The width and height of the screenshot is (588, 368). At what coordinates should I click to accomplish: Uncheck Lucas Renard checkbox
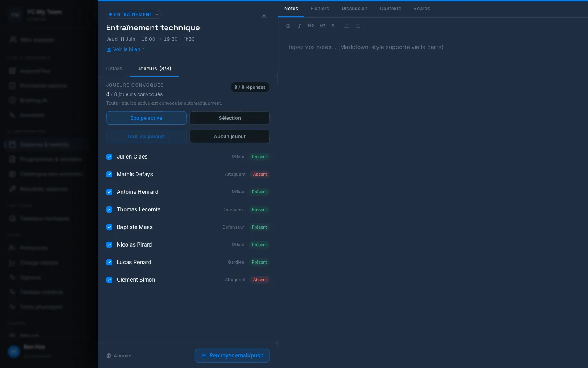(109, 263)
